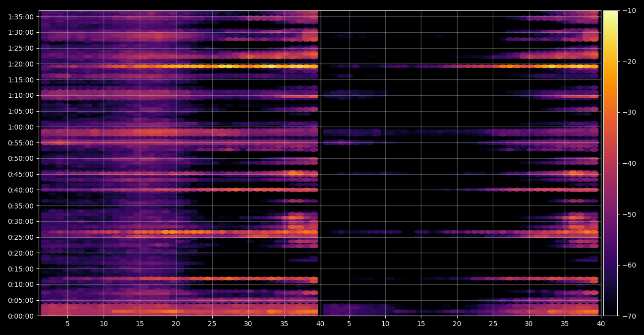The image size is (644, 335).
Task: Click the 0:55:00 y-axis label
Action: pos(21,143)
